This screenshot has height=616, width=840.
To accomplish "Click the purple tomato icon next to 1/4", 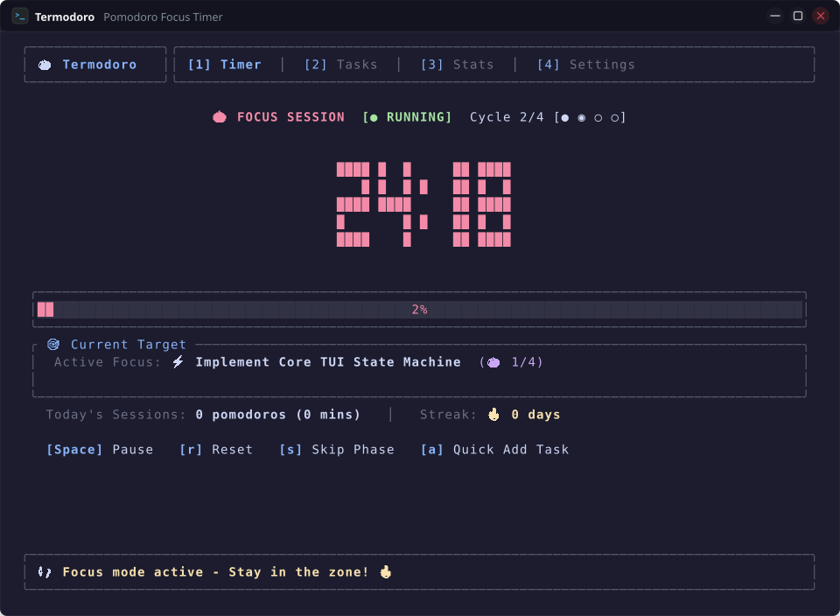I will click(x=493, y=362).
